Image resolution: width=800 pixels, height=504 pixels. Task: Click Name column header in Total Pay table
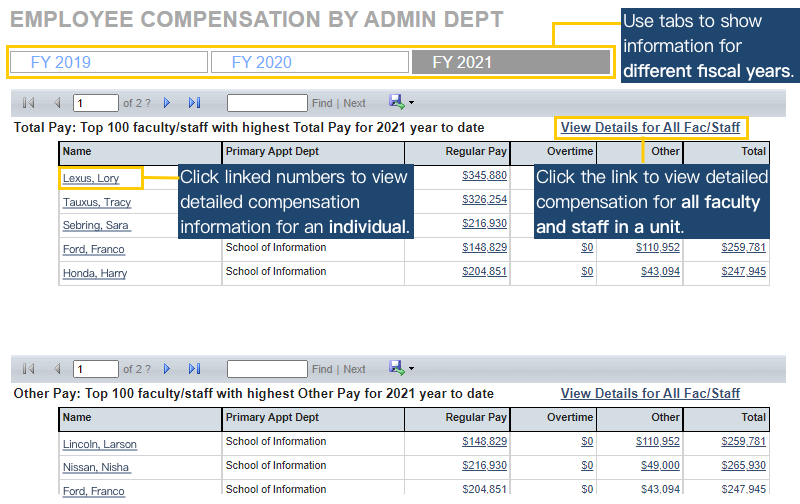click(x=140, y=153)
